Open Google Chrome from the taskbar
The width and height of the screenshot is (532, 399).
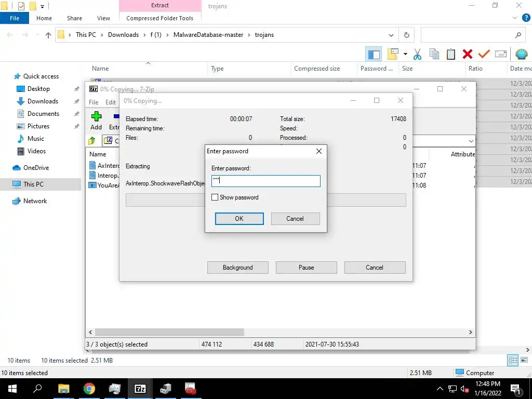pos(89,389)
